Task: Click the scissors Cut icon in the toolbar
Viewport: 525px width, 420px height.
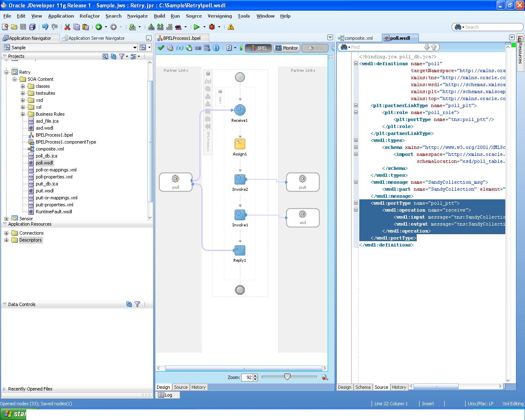Action: click(x=67, y=27)
